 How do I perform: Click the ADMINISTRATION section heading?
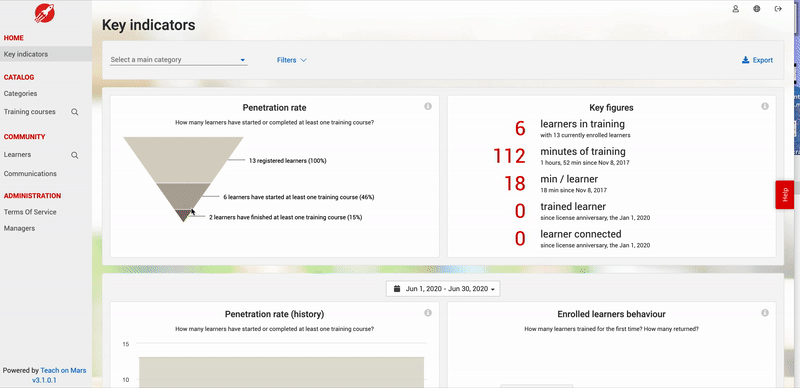pos(33,196)
